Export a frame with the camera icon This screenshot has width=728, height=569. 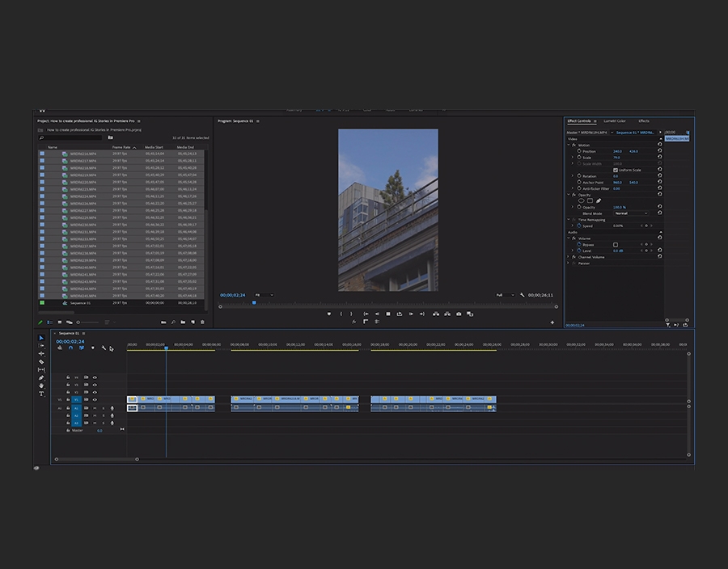pos(459,314)
